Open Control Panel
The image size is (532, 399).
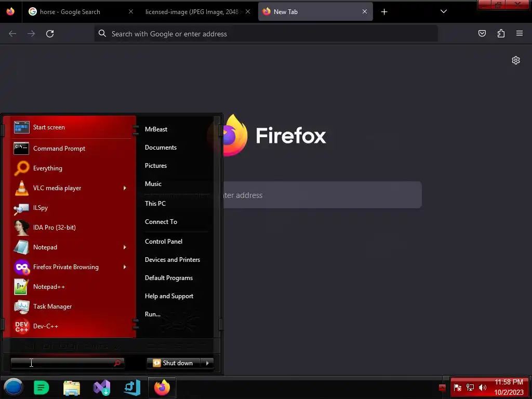(164, 242)
